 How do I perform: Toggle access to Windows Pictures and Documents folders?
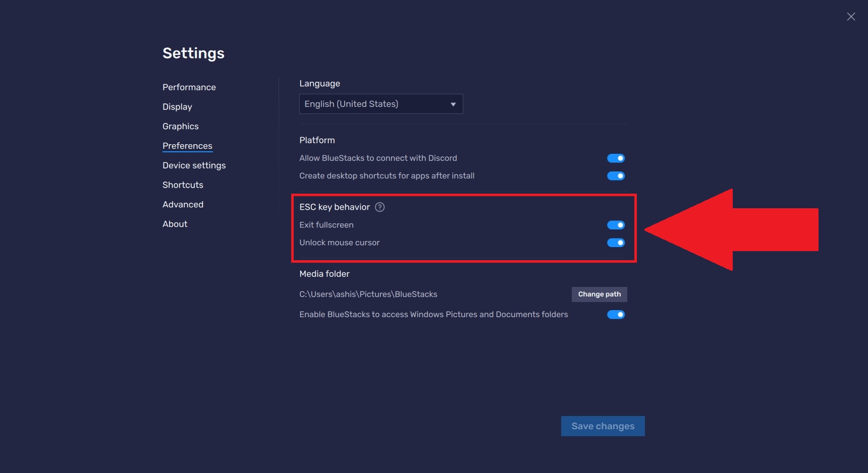click(616, 315)
